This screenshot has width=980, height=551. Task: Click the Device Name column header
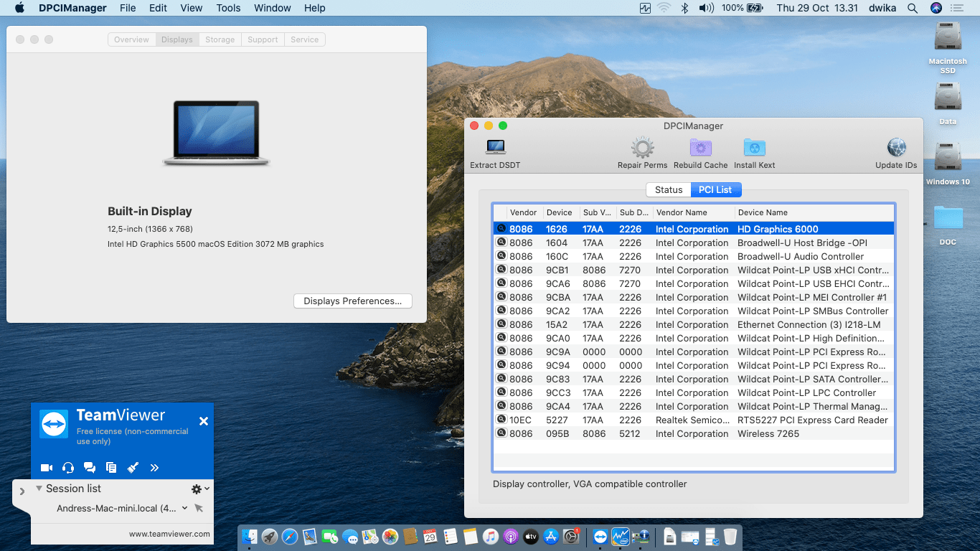[814, 212]
